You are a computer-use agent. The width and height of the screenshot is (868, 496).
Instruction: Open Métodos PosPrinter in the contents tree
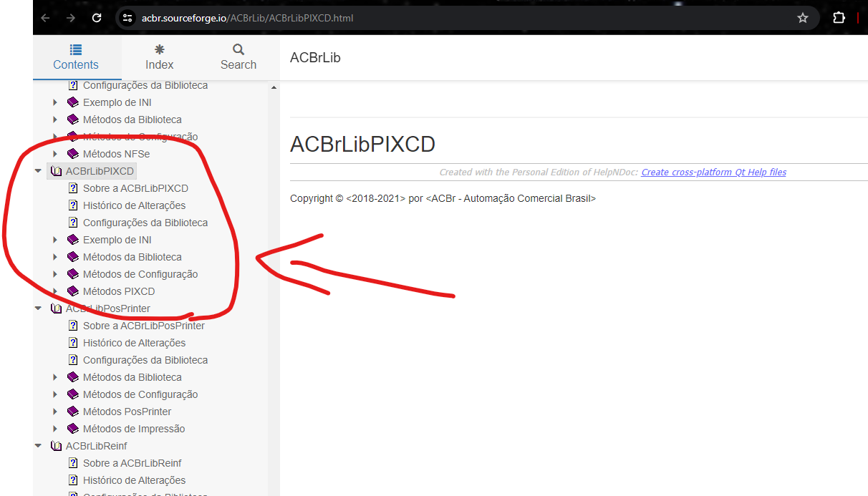coord(127,412)
